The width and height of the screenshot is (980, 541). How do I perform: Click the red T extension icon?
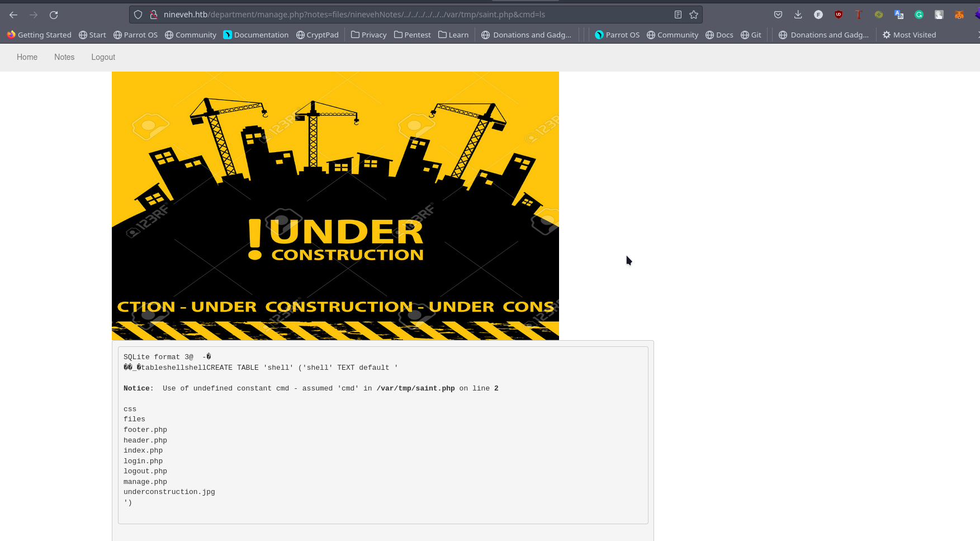[859, 15]
